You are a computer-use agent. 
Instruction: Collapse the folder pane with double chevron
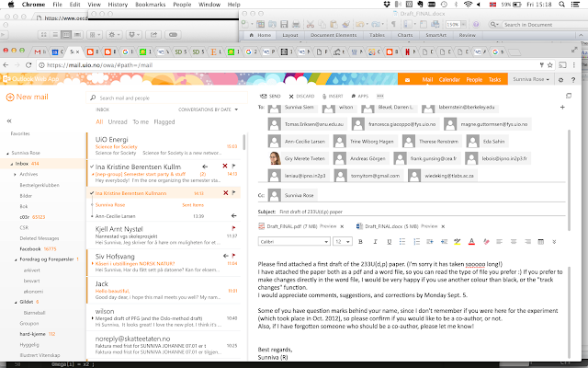click(x=9, y=121)
